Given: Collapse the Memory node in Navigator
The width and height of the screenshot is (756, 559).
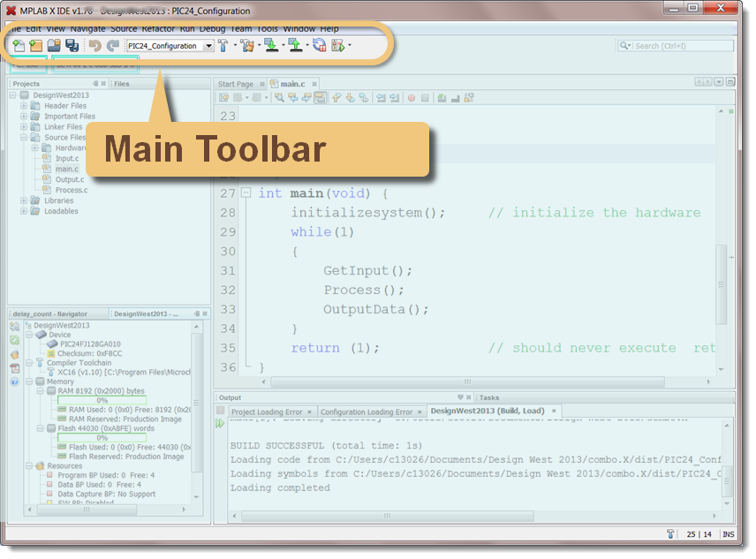Looking at the screenshot, I should 30,381.
